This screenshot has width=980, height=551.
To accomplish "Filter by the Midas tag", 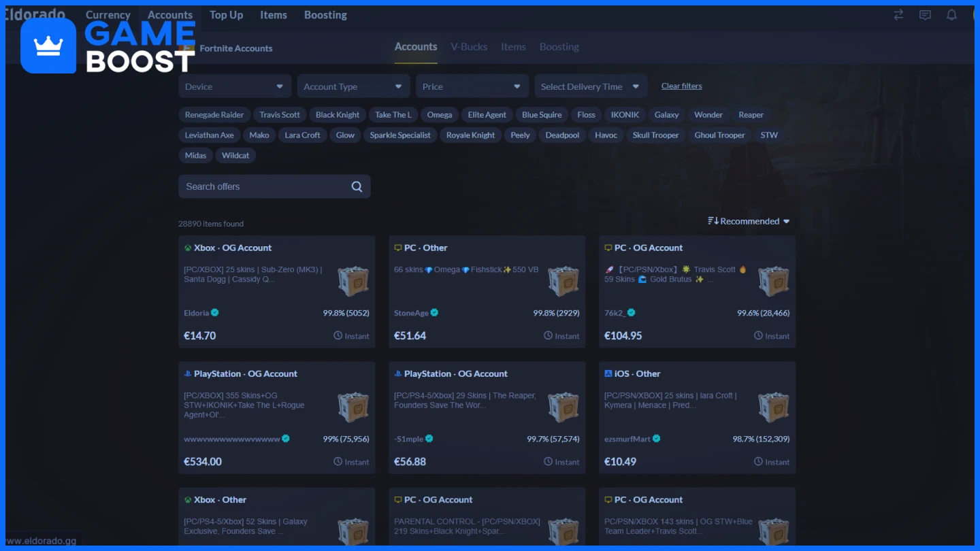I will point(195,156).
